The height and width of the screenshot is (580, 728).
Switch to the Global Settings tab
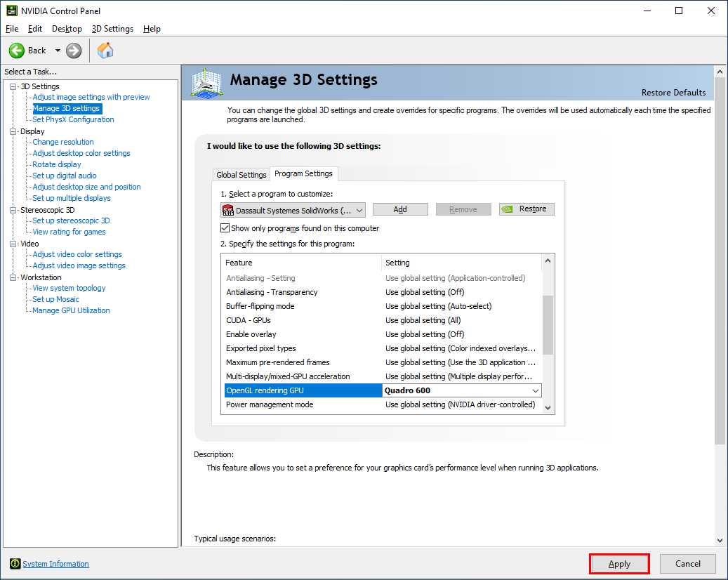(x=241, y=175)
